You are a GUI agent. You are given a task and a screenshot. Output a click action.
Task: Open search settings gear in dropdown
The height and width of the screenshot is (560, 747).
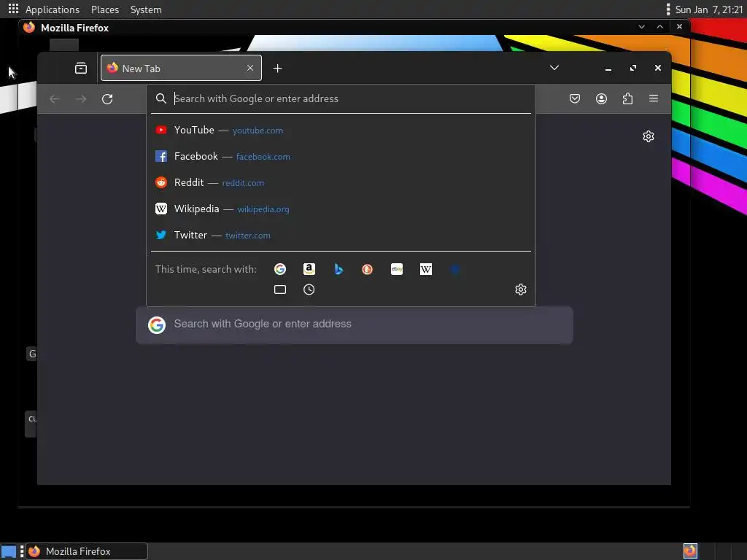tap(521, 289)
